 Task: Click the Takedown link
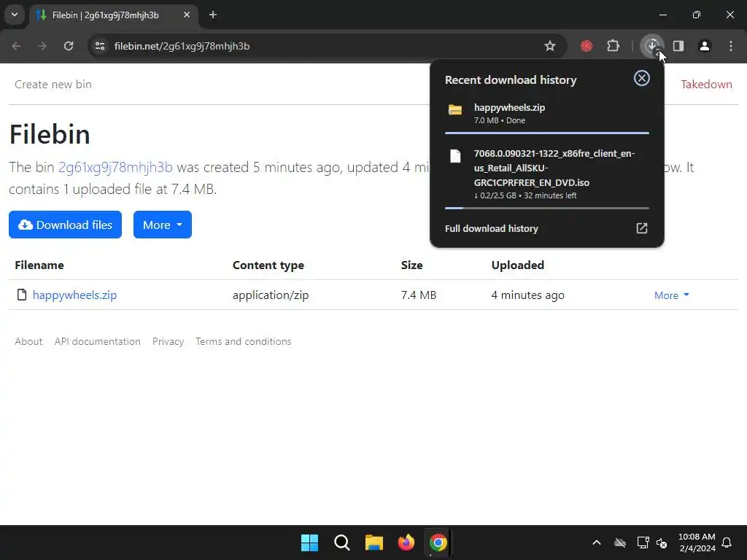(706, 85)
